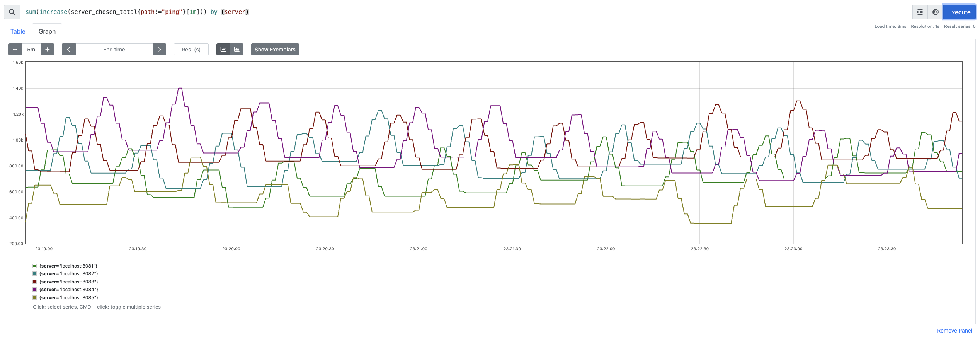The width and height of the screenshot is (980, 338).
Task: Click the Result series: 5 text
Action: [x=960, y=26]
